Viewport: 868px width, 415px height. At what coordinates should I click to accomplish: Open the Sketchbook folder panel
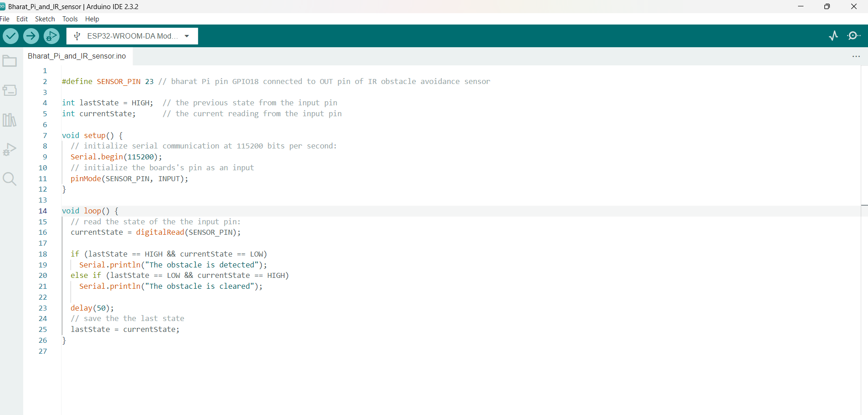10,61
